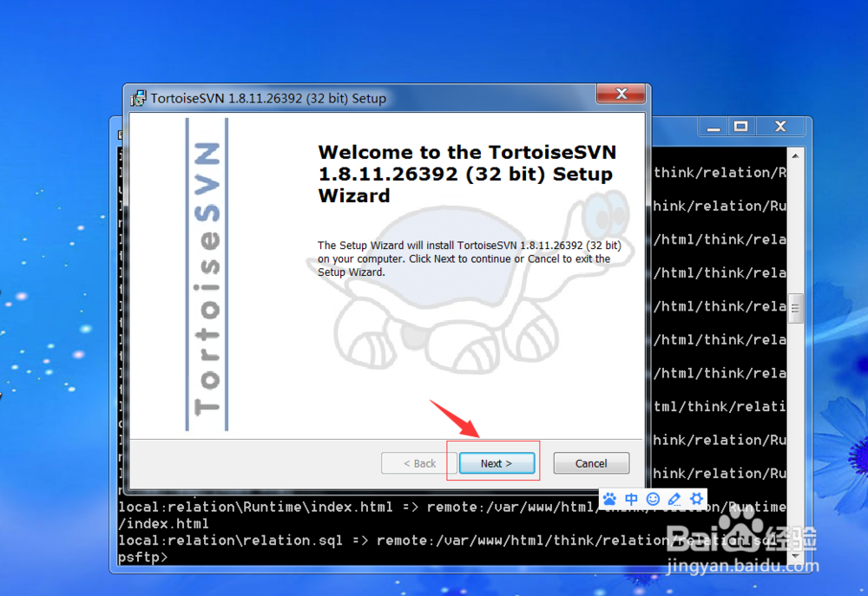Maximize the psftp terminal window
Viewport: 868px width, 596px height.
pos(741,127)
